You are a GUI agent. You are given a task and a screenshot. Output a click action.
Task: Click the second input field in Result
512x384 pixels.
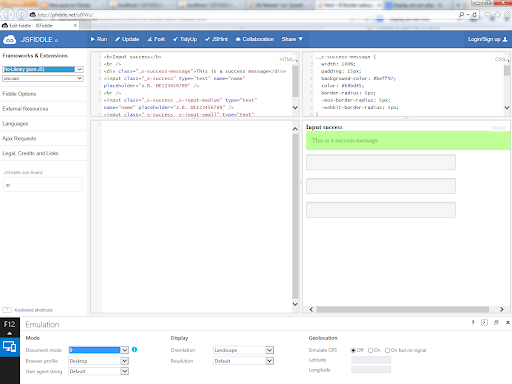coord(381,186)
